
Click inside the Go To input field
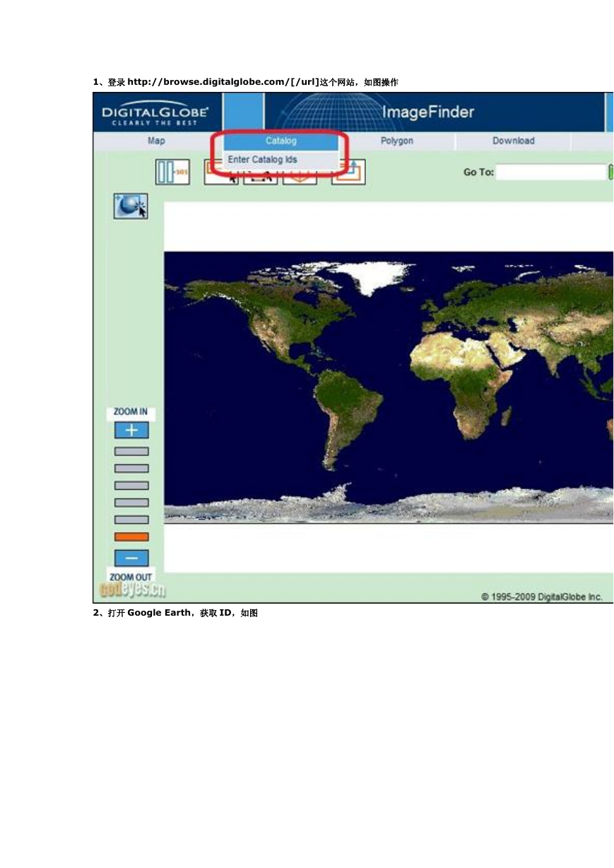[551, 172]
